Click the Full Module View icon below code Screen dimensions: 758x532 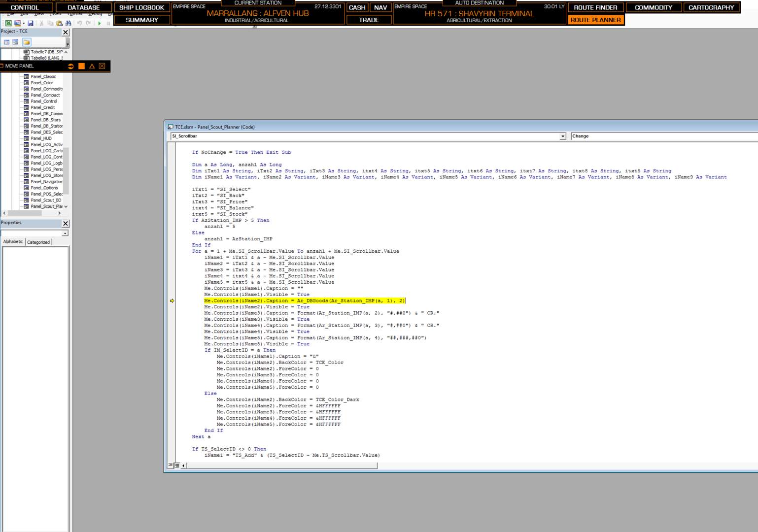point(176,465)
